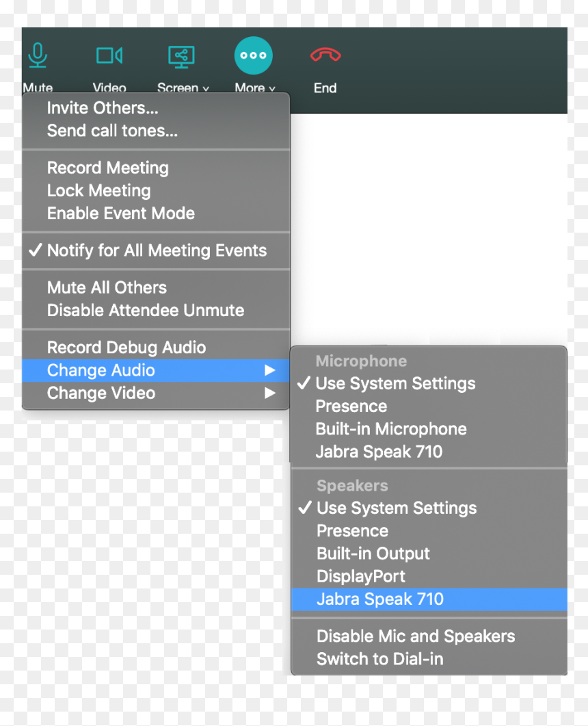The height and width of the screenshot is (726, 588).
Task: Toggle the Video camera icon
Action: (109, 55)
